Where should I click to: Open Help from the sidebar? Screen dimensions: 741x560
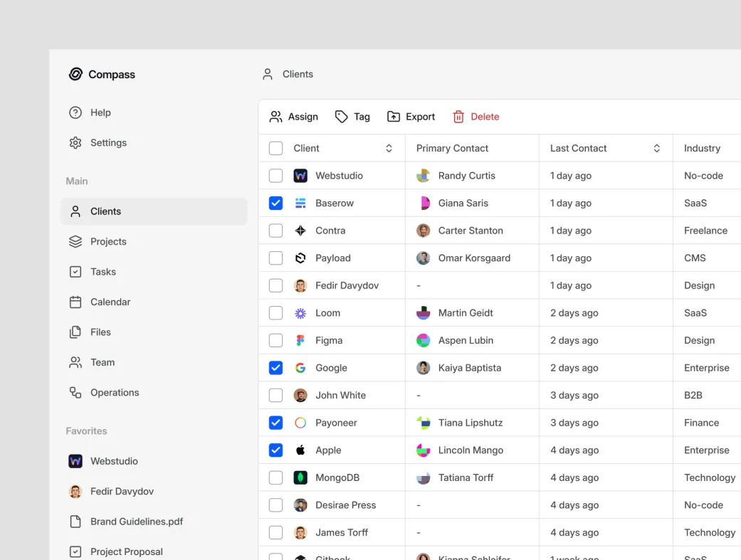90,112
